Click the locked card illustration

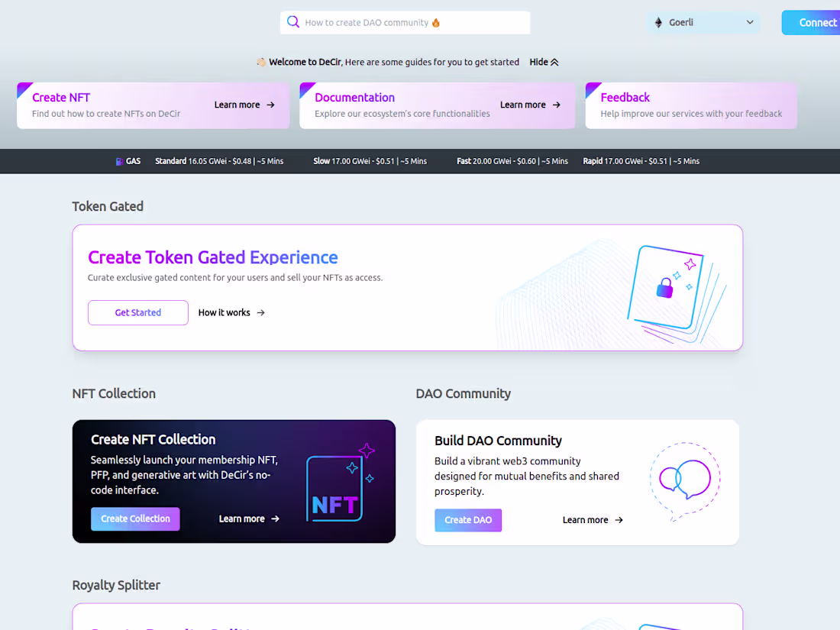676,293
